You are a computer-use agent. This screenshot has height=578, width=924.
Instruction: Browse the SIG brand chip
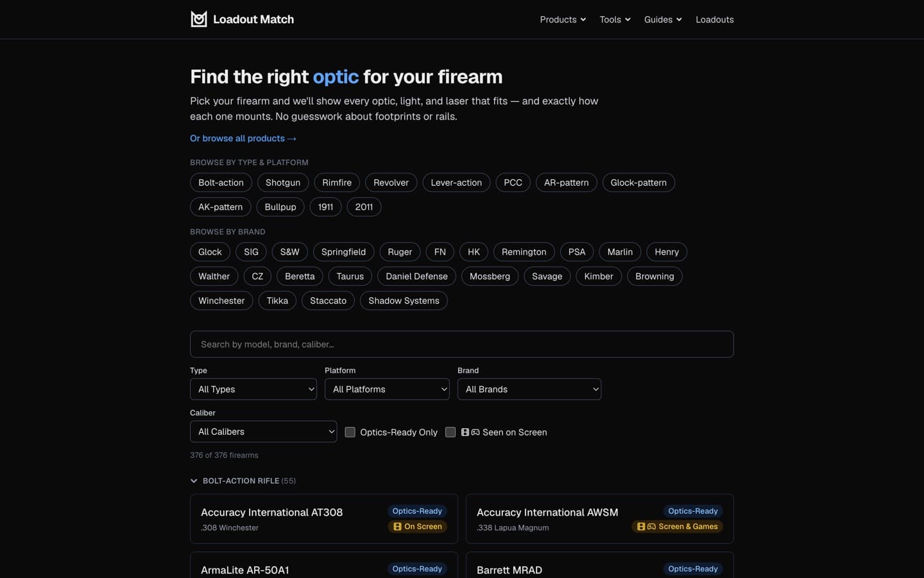(x=252, y=252)
